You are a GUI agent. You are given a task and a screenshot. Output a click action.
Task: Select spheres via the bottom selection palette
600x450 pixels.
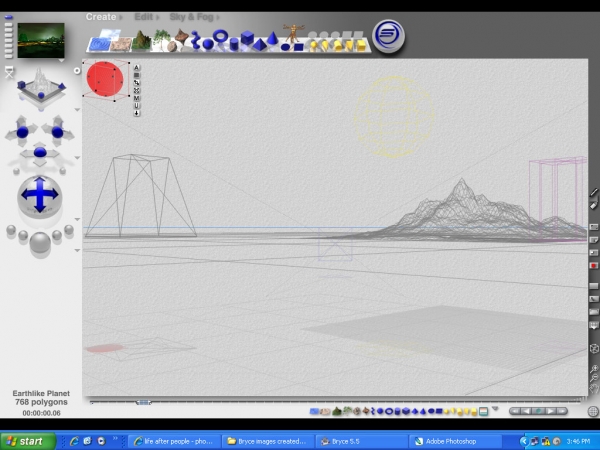(x=380, y=411)
